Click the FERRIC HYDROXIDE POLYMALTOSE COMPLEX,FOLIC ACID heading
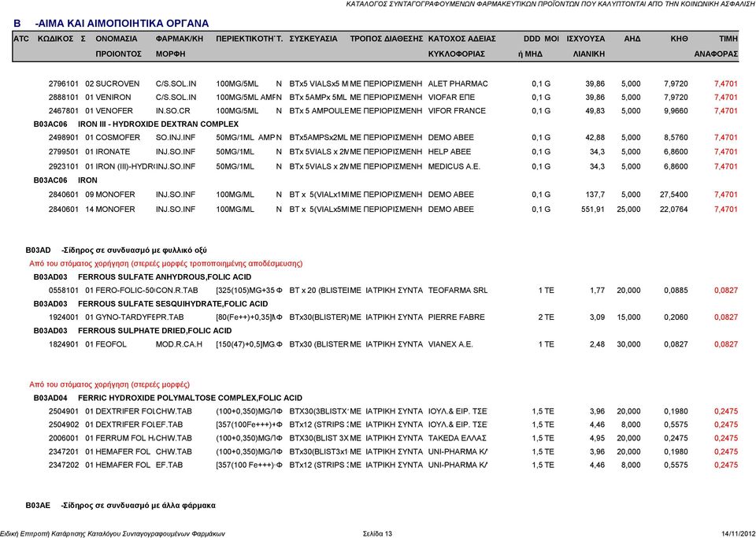 190,399
